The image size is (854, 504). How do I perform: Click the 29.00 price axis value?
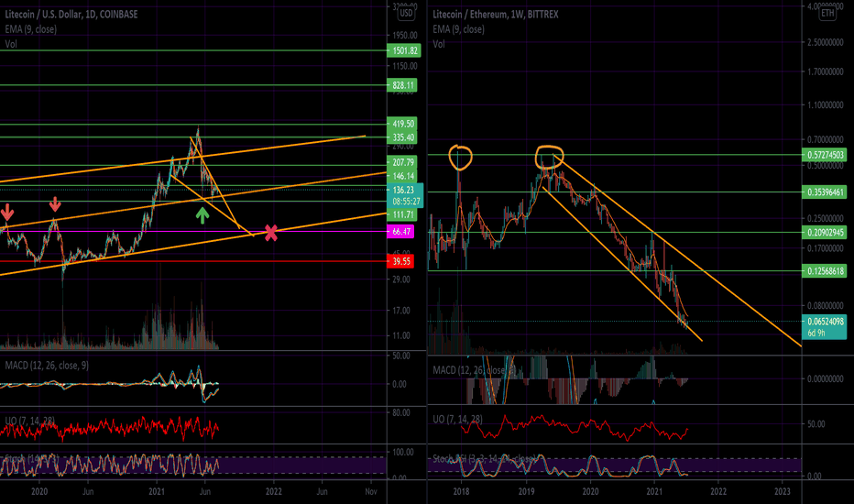[x=400, y=279]
